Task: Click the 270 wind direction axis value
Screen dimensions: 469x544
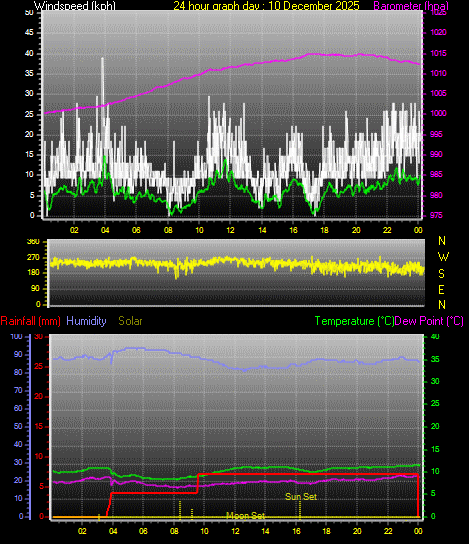Action: [x=33, y=258]
